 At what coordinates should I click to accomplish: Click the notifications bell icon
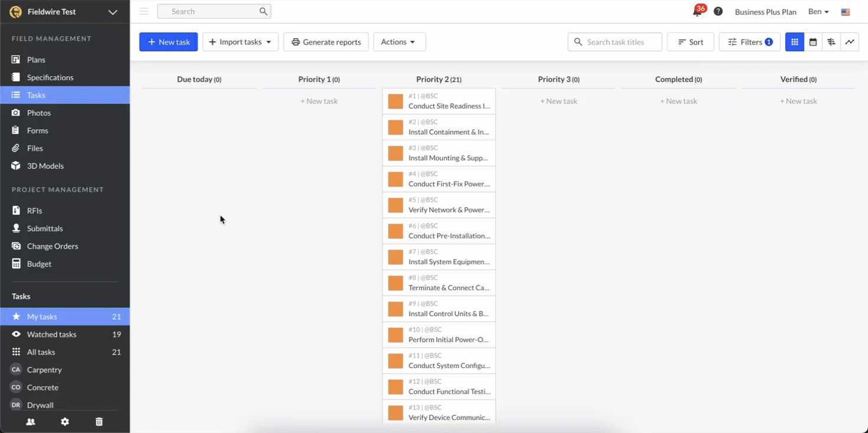coord(697,12)
